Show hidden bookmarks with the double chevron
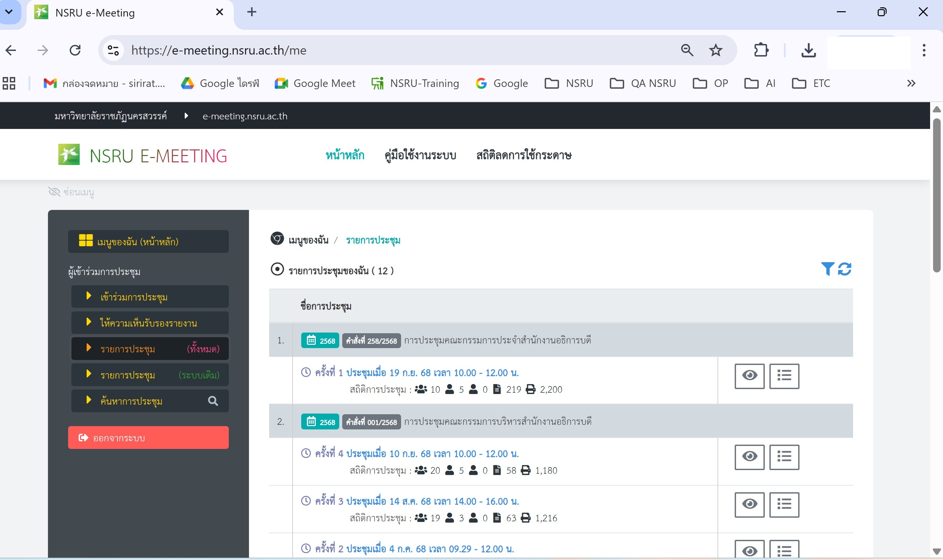Image resolution: width=943 pixels, height=560 pixels. click(x=911, y=83)
